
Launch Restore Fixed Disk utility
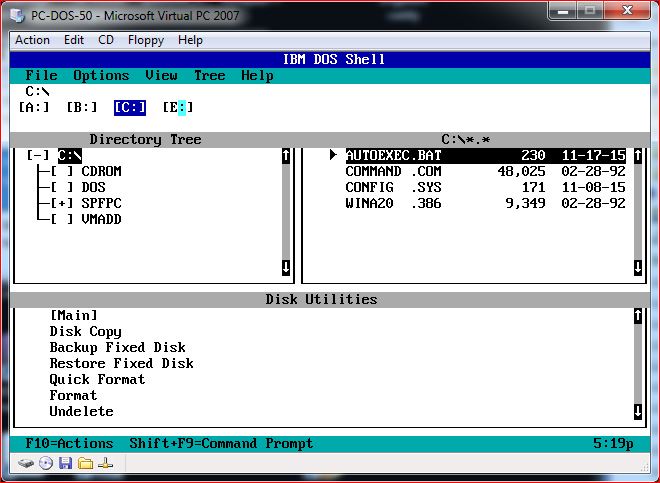click(122, 363)
